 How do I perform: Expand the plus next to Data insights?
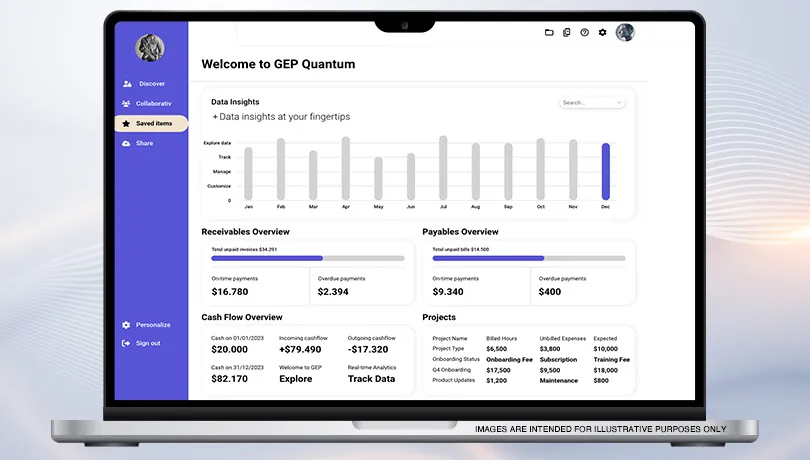[x=215, y=117]
